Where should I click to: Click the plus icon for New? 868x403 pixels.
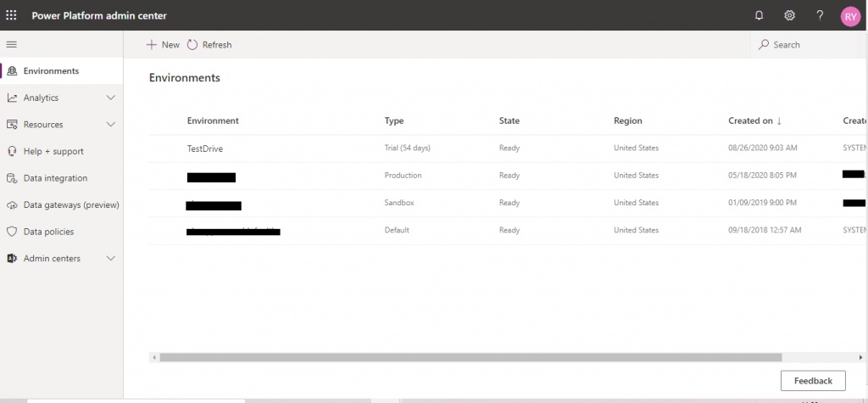point(151,45)
